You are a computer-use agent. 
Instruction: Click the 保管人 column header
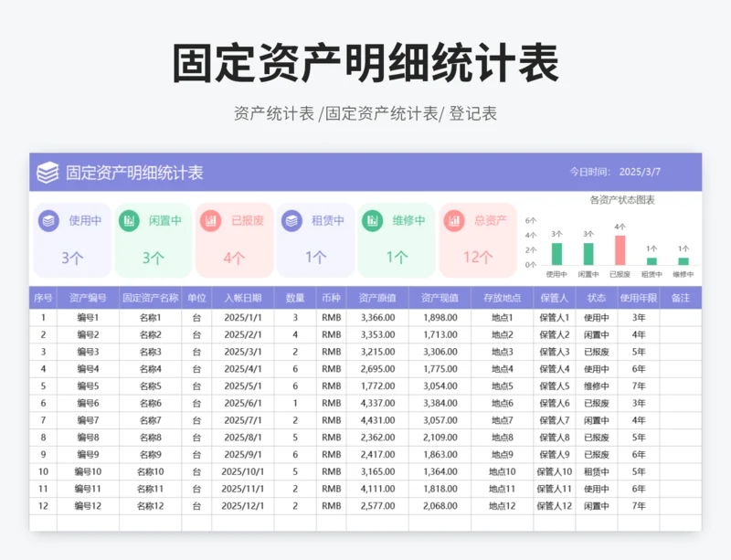tap(555, 298)
